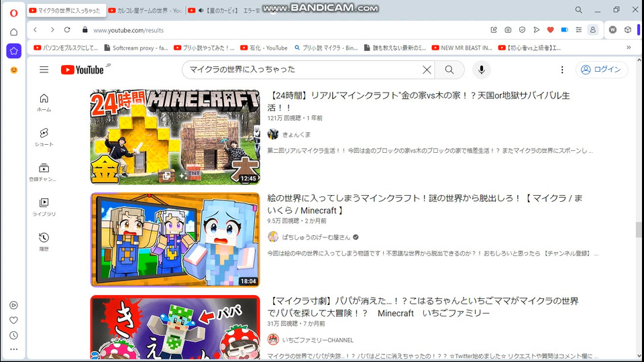Open ホーム in YouTube sidebar
644x362 pixels.
click(44, 103)
